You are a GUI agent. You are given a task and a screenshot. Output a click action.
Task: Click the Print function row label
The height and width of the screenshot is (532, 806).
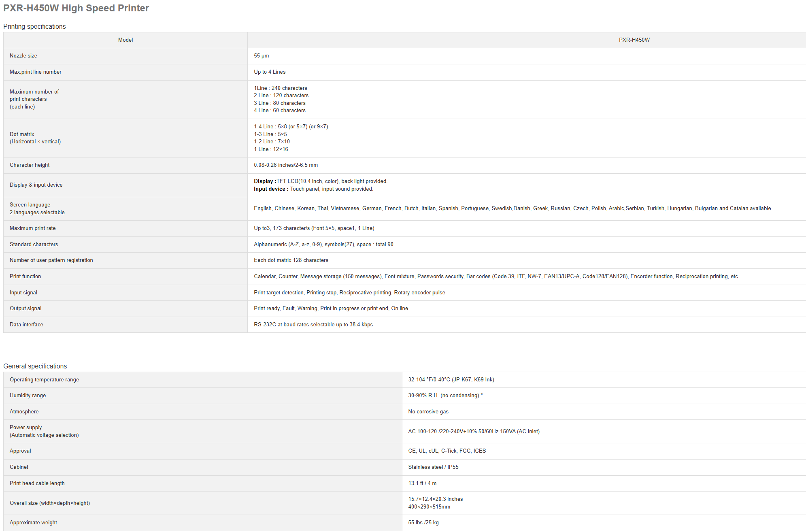click(x=26, y=277)
